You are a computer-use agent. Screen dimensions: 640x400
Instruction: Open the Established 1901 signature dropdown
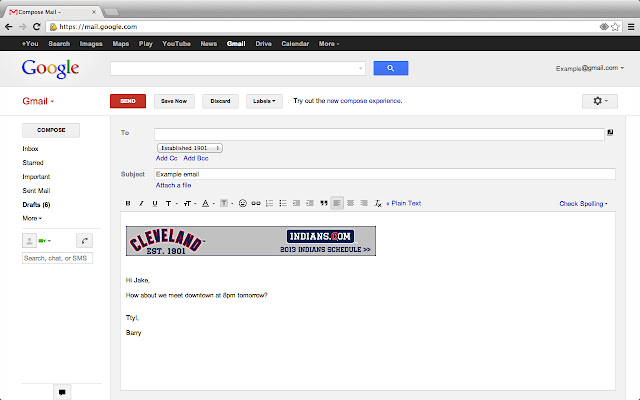click(190, 148)
